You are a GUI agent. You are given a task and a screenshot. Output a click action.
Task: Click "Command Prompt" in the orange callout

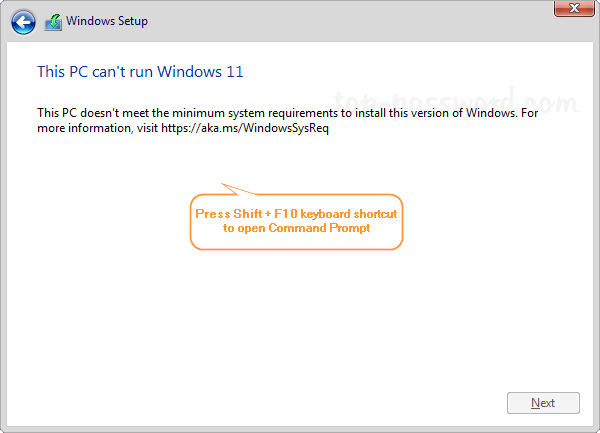pos(320,228)
